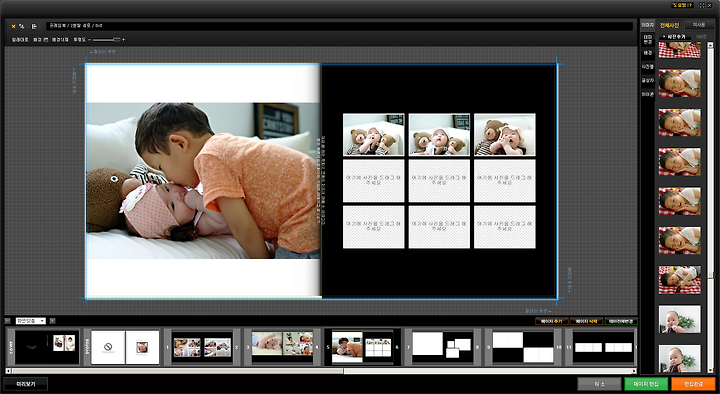Open the pages 9-10 spread thumbnail
Viewport: 720px width, 394px height.
point(523,347)
